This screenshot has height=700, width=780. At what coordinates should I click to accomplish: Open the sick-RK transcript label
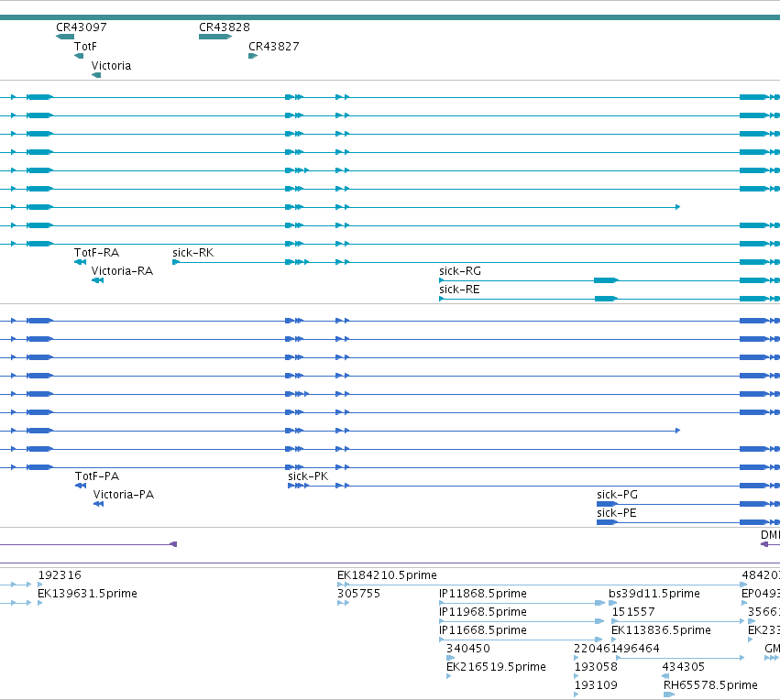[193, 253]
